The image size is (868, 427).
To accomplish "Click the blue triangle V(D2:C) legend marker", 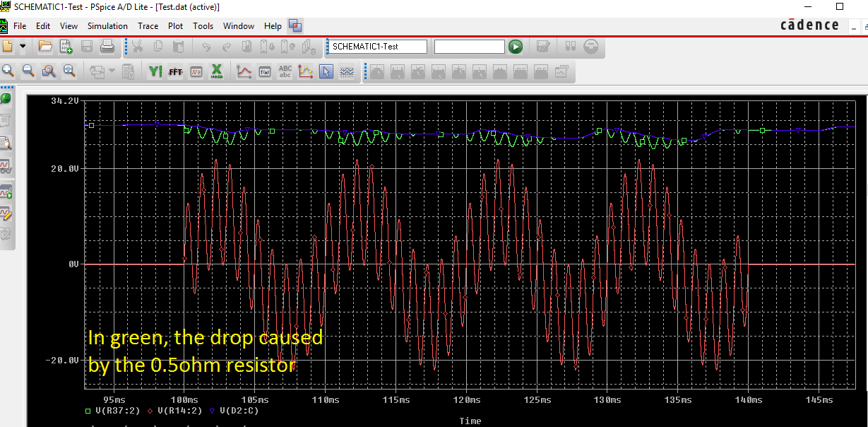I will 212,410.
